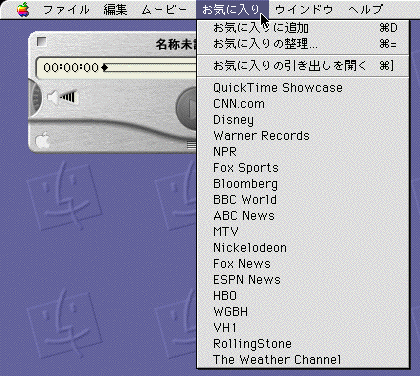Image resolution: width=420 pixels, height=376 pixels.
Task: Select WGBH favorite
Action: 303,312
